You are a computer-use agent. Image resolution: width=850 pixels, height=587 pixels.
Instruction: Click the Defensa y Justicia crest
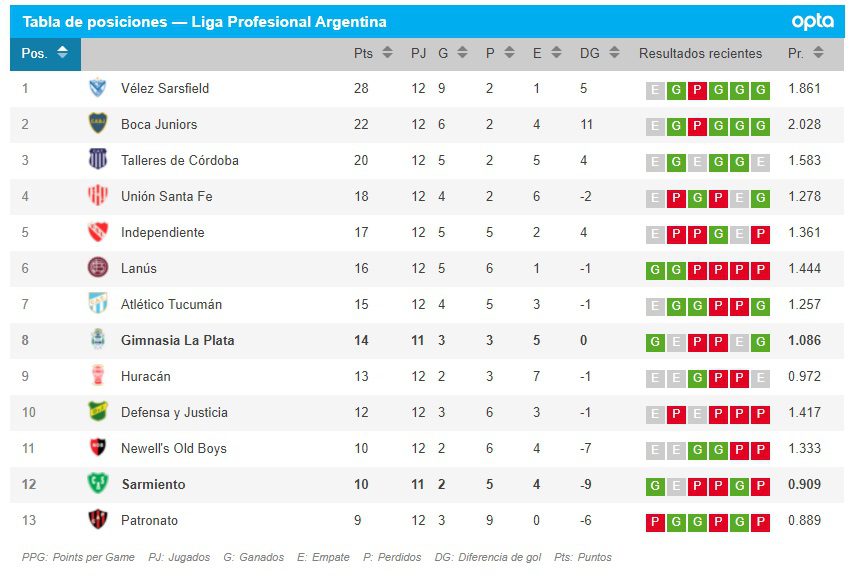click(97, 412)
